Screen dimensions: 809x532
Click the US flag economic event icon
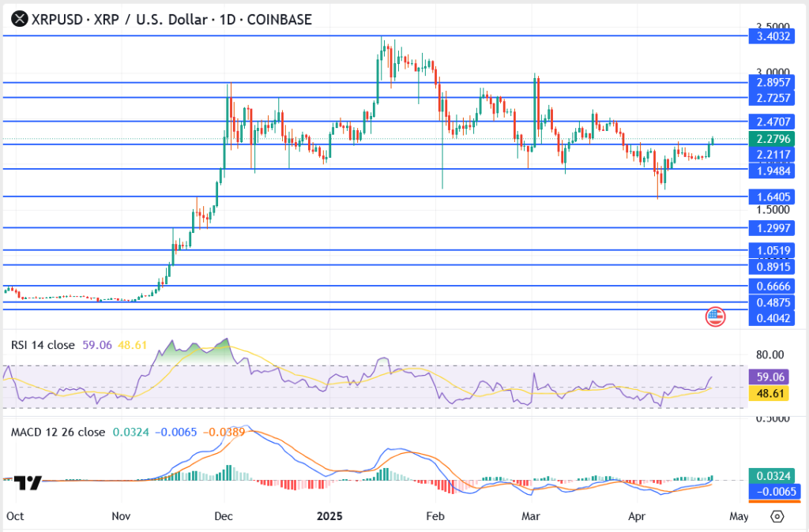tap(715, 317)
